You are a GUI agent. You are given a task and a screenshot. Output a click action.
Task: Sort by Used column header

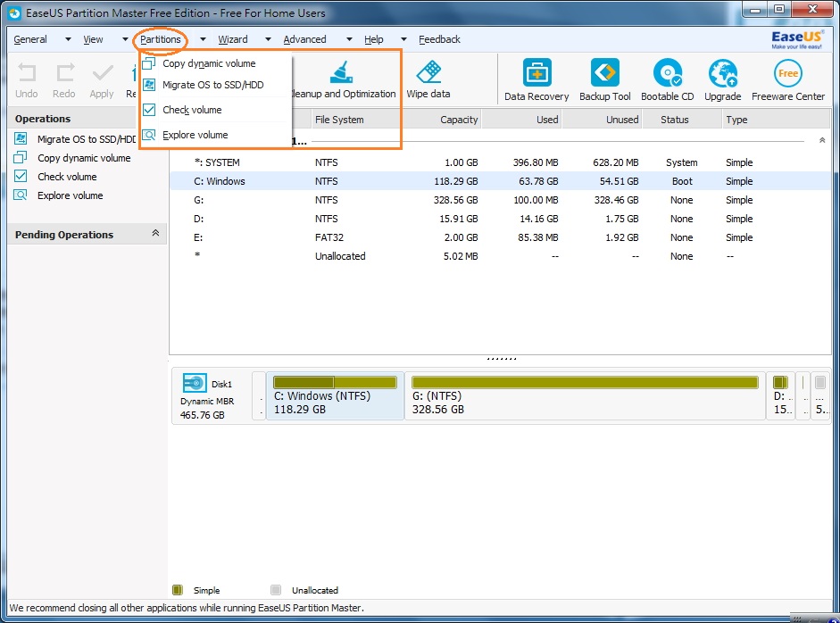tap(521, 120)
